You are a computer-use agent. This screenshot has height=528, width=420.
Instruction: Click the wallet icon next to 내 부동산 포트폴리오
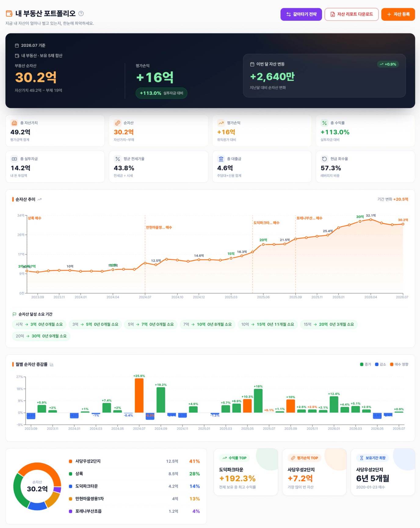point(9,13)
